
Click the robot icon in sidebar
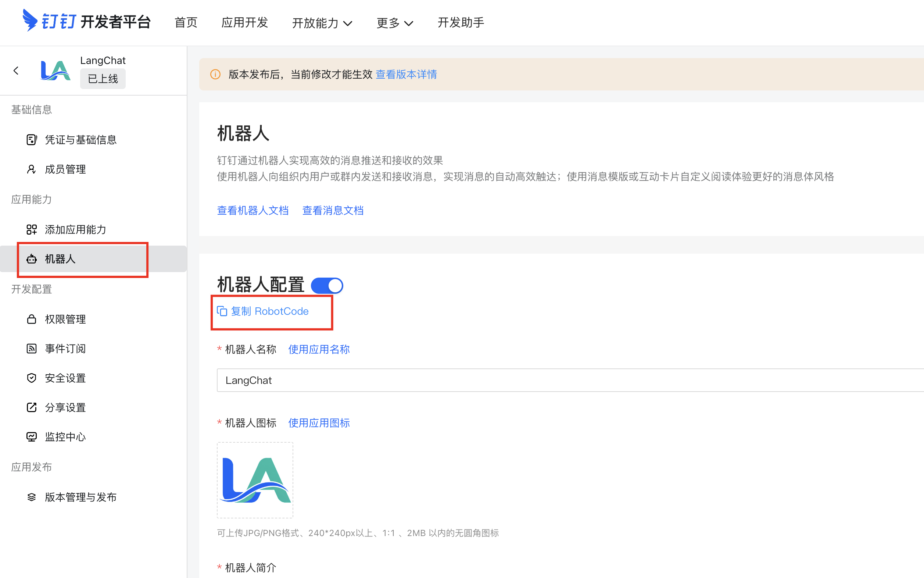click(x=31, y=259)
